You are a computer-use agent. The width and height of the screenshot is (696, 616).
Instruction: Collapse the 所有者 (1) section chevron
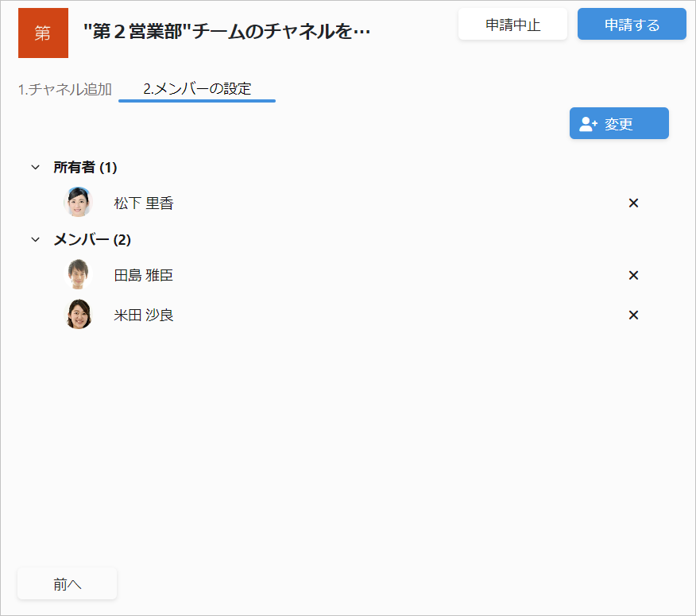pos(36,168)
